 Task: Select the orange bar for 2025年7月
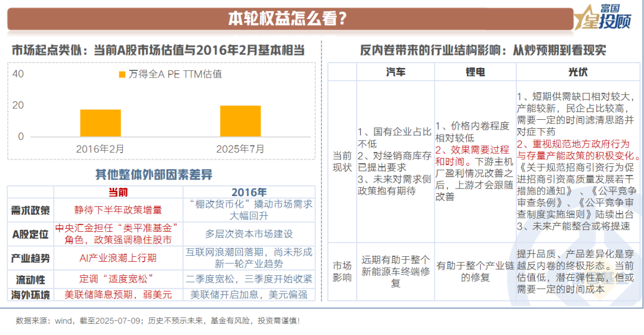pyautogui.click(x=240, y=120)
